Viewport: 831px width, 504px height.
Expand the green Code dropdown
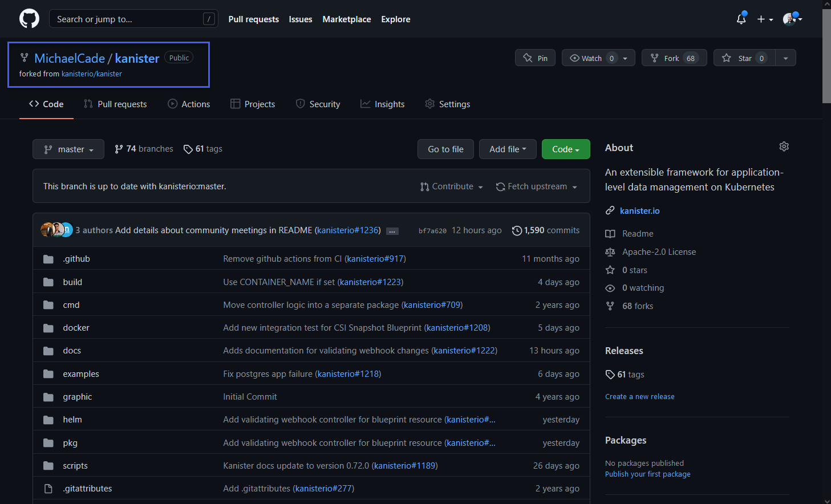565,149
